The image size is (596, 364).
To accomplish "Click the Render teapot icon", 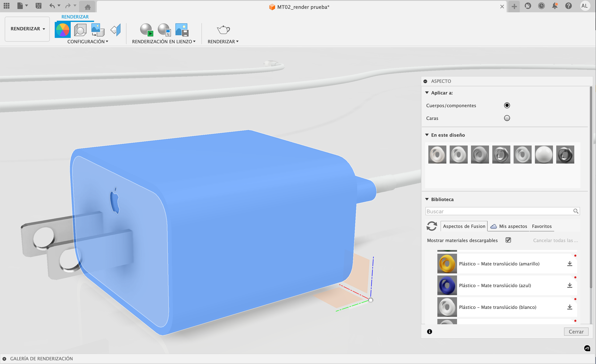I will click(x=223, y=30).
